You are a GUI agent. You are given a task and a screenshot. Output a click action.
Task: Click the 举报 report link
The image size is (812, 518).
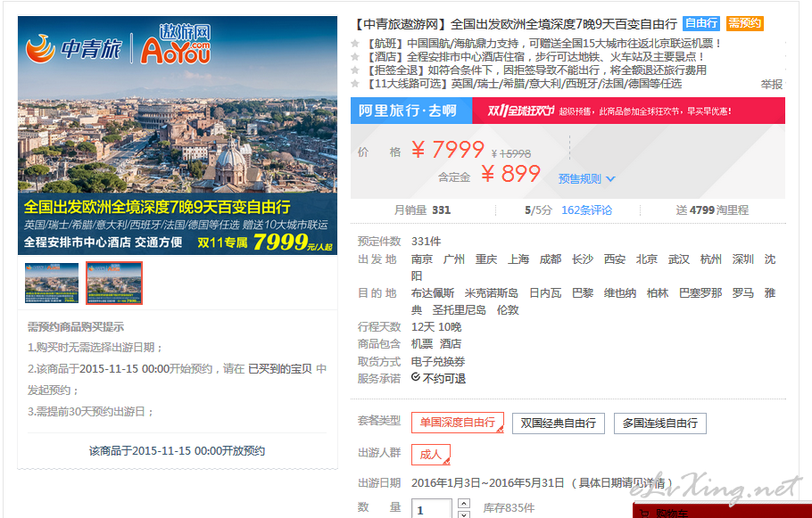coord(771,85)
